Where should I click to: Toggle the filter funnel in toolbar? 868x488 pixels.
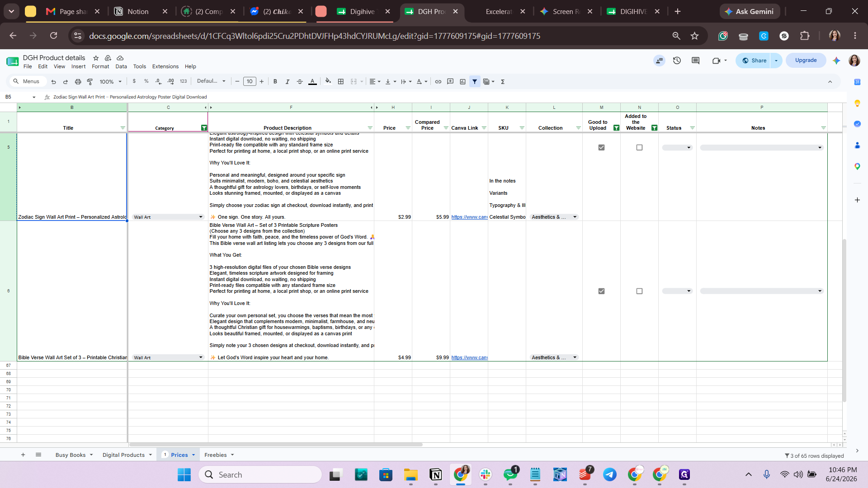(x=475, y=82)
